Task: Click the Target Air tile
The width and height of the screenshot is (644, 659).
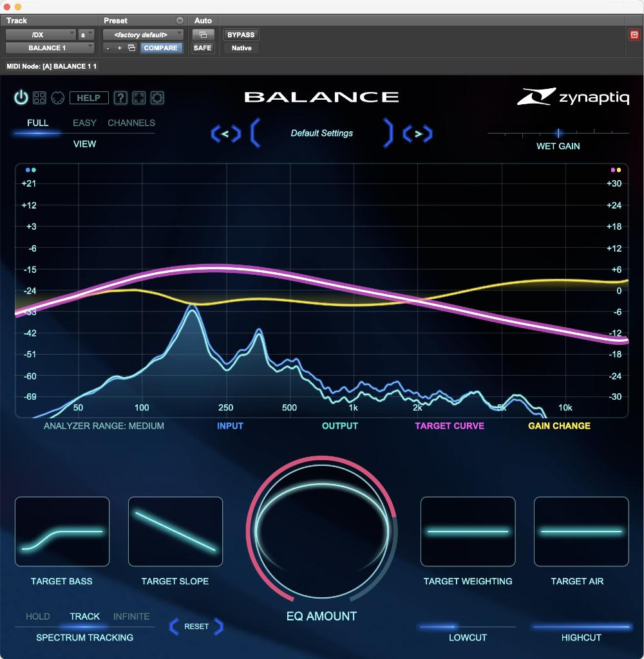Action: point(581,531)
